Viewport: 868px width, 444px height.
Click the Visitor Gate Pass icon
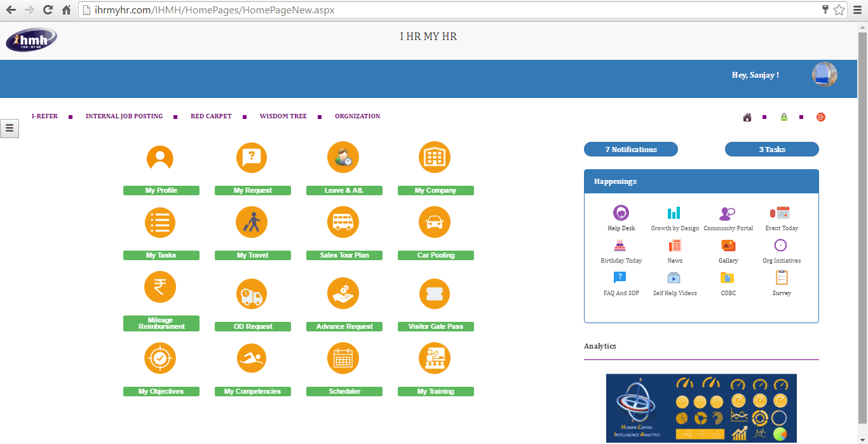coord(435,295)
